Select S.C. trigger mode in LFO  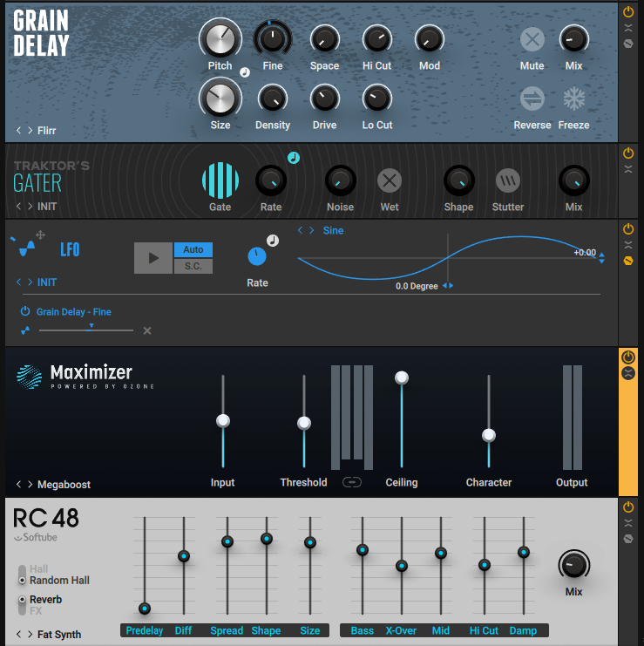(x=193, y=266)
